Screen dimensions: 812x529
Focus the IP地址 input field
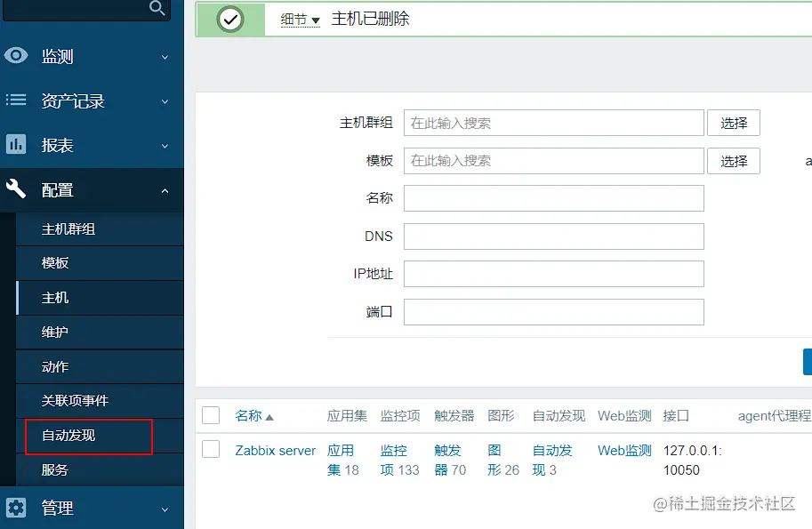pos(553,274)
